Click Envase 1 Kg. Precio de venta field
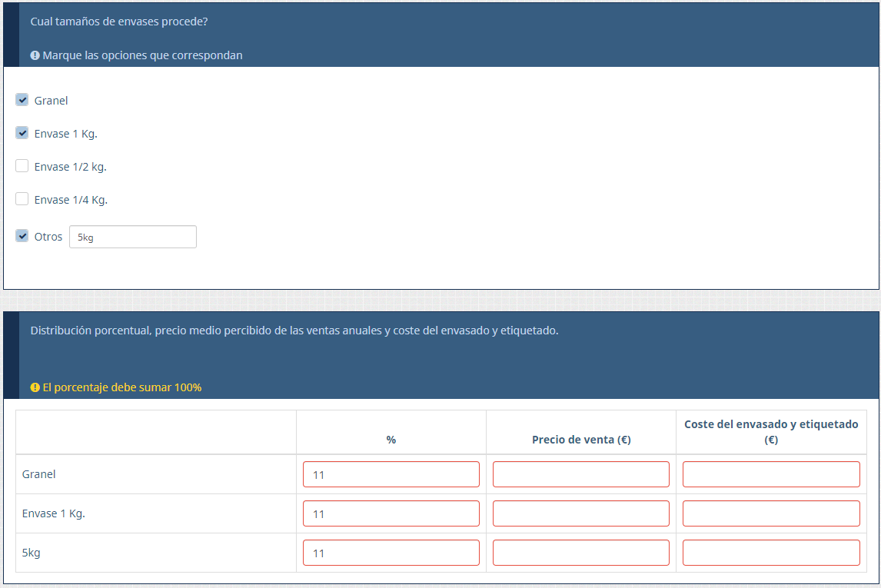 (x=580, y=513)
